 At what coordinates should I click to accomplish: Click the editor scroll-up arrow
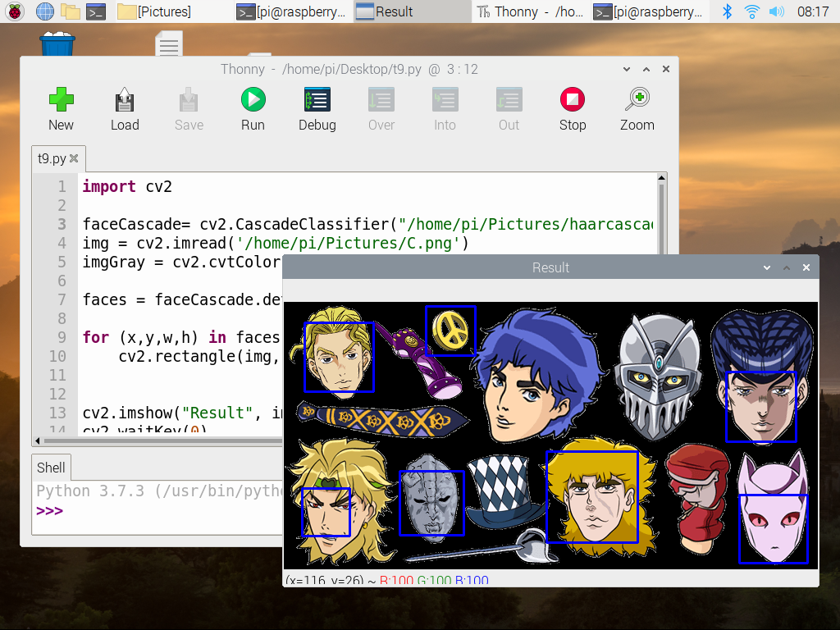pos(662,178)
